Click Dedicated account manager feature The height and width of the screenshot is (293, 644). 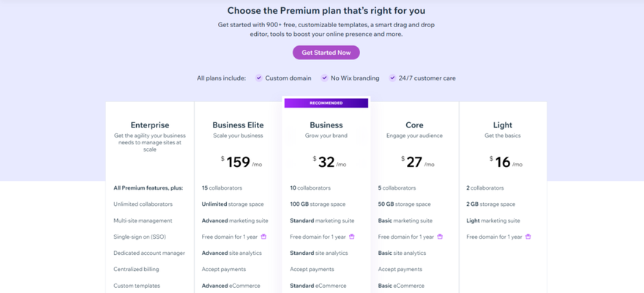(149, 253)
